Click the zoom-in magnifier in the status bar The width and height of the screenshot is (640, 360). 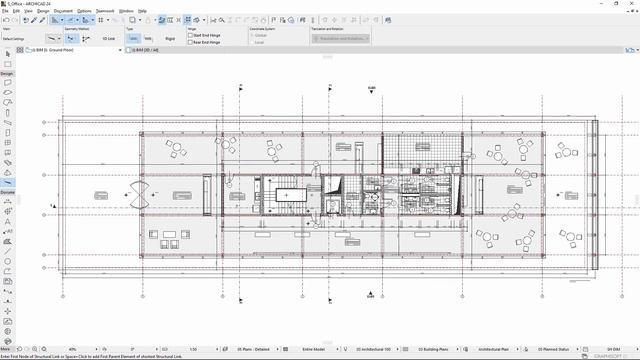(x=35, y=349)
